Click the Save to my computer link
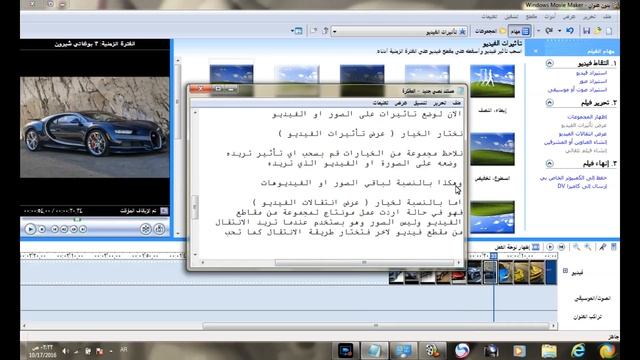The image size is (640, 360). pos(573,178)
